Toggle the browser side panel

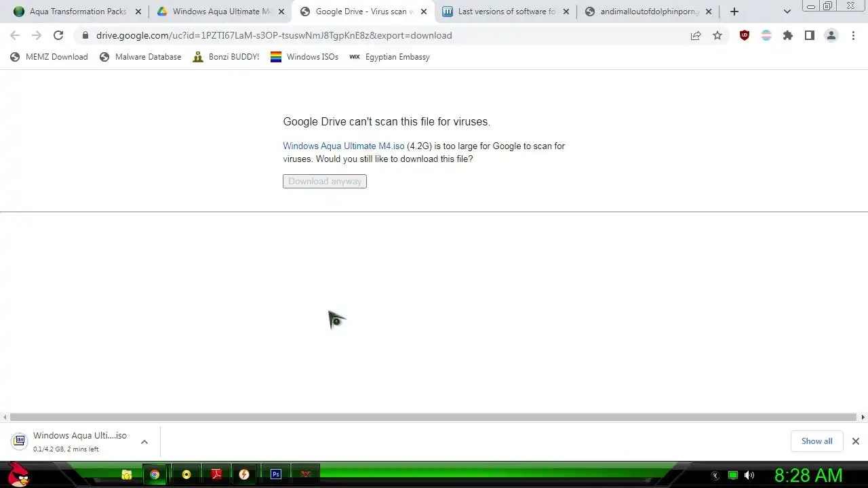click(810, 35)
